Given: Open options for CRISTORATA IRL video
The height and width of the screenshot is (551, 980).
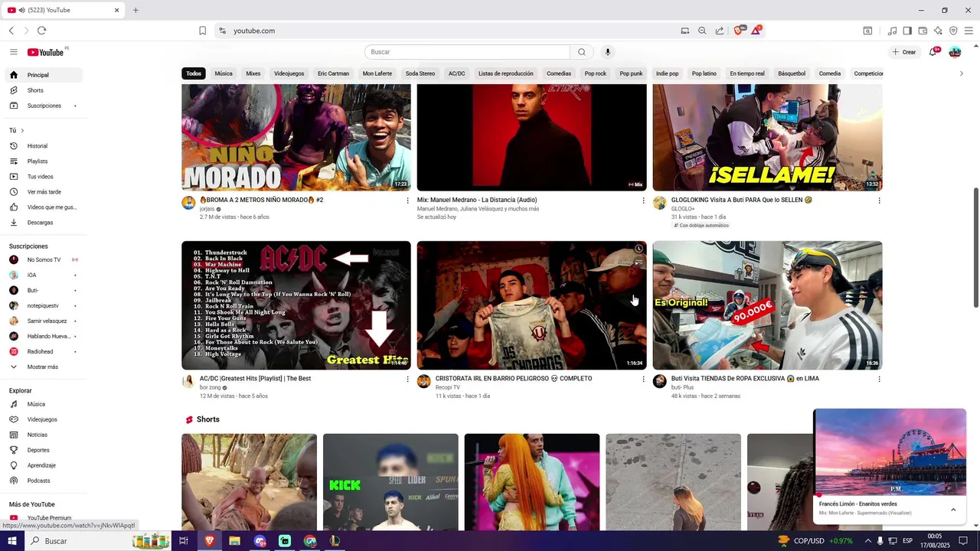Looking at the screenshot, I should (x=643, y=380).
